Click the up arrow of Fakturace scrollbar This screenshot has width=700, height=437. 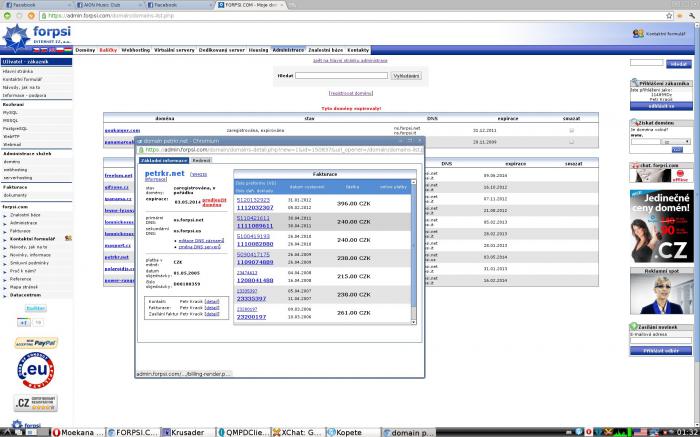click(413, 182)
